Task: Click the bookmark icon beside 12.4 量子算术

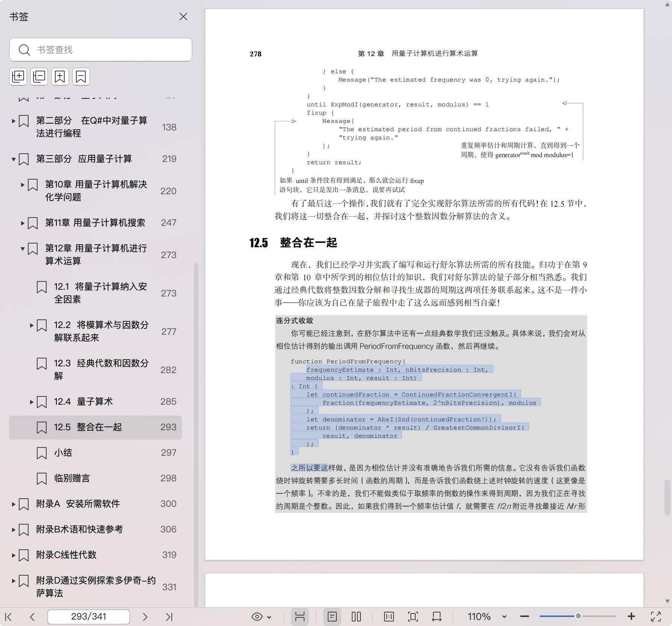Action: (x=42, y=402)
